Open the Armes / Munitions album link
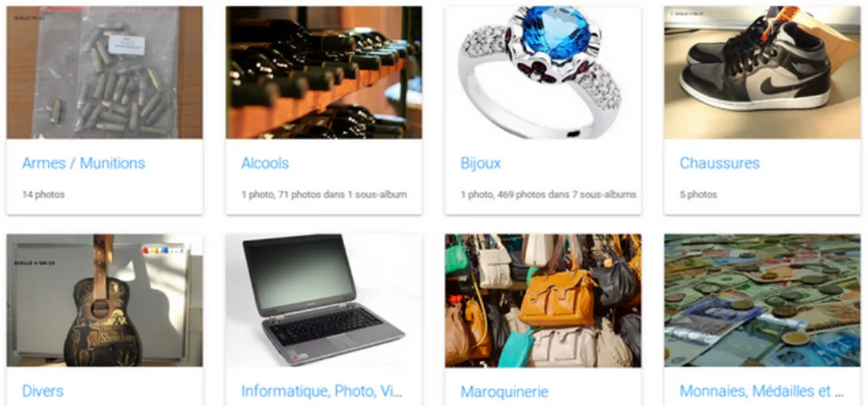Image resolution: width=868 pixels, height=406 pixels. tap(84, 163)
